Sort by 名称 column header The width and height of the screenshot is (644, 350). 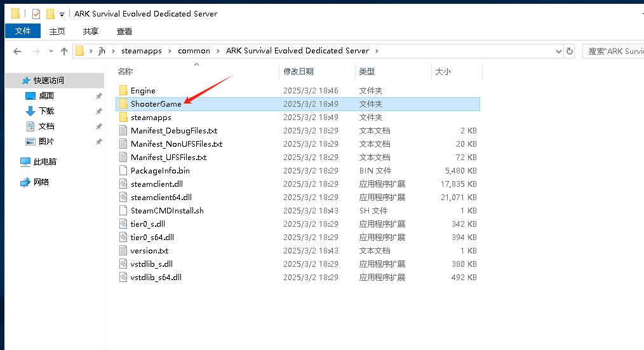click(125, 72)
